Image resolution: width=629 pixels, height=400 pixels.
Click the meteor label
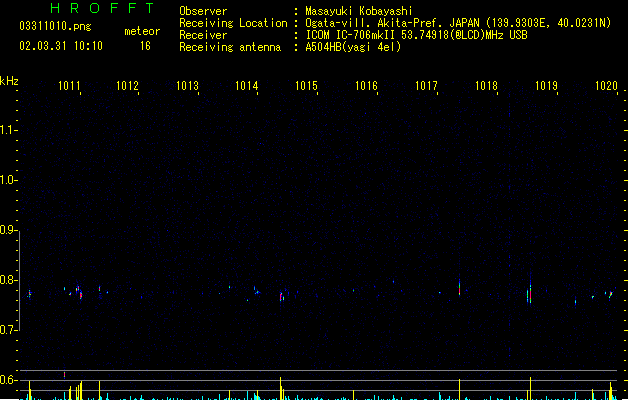click(142, 31)
